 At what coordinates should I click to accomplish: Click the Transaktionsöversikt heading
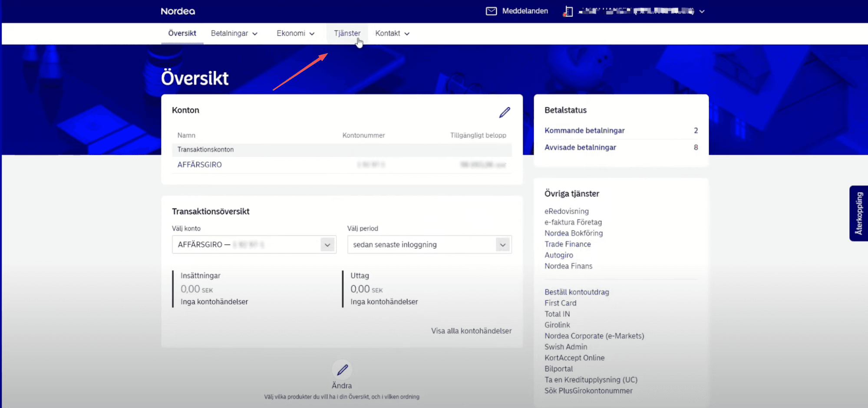point(211,211)
